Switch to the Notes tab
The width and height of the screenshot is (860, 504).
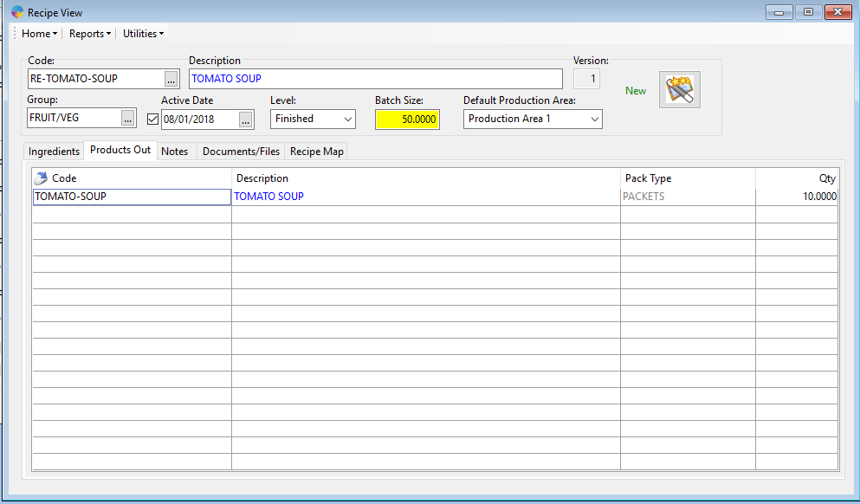[175, 152]
